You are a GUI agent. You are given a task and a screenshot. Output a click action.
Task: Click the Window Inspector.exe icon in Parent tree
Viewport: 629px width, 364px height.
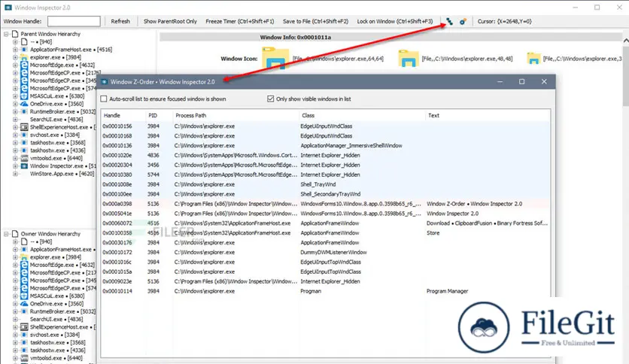pyautogui.click(x=24, y=166)
